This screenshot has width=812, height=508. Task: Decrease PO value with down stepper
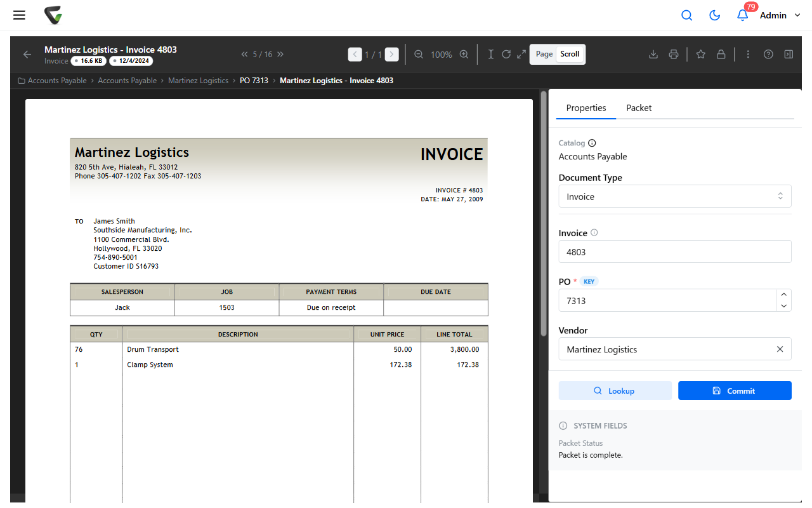click(784, 306)
